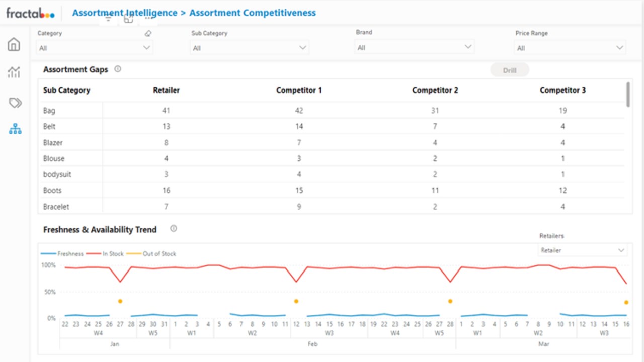
Task: Sort by Competitor 2 column header
Action: pyautogui.click(x=435, y=90)
